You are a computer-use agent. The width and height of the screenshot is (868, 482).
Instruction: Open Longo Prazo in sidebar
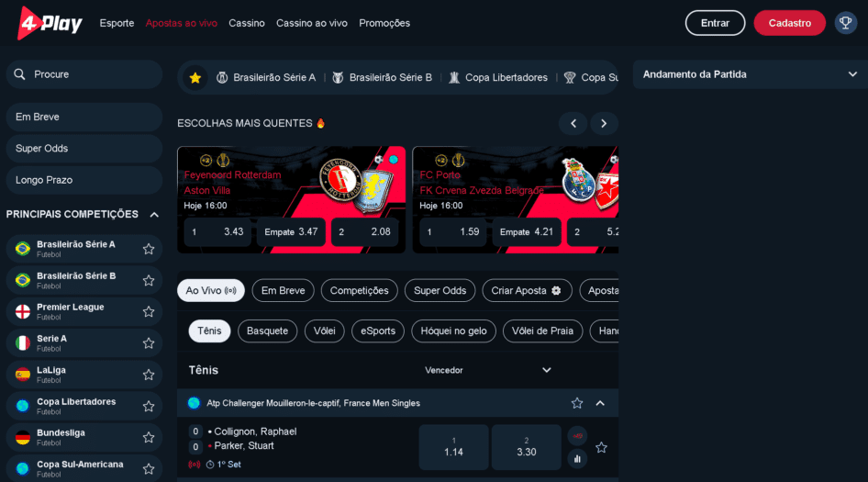(84, 180)
